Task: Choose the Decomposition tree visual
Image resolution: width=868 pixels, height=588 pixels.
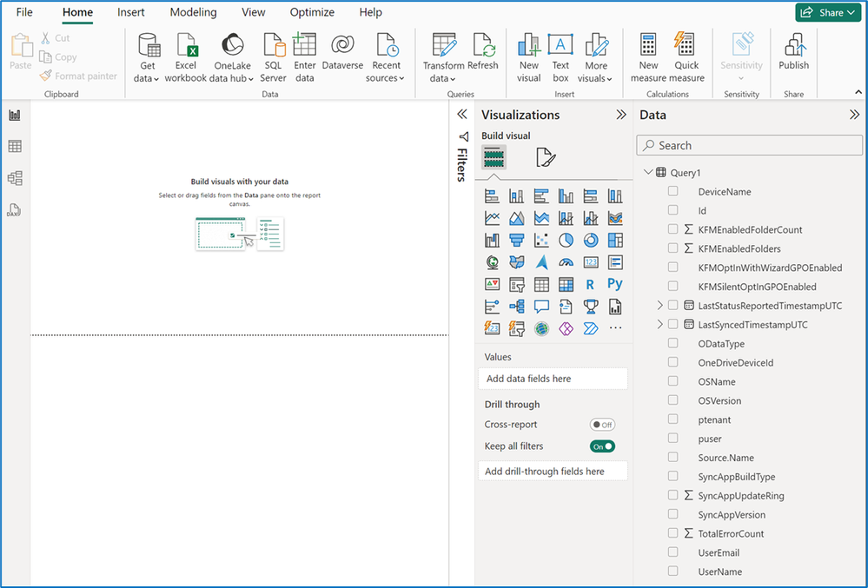Action: click(x=516, y=307)
